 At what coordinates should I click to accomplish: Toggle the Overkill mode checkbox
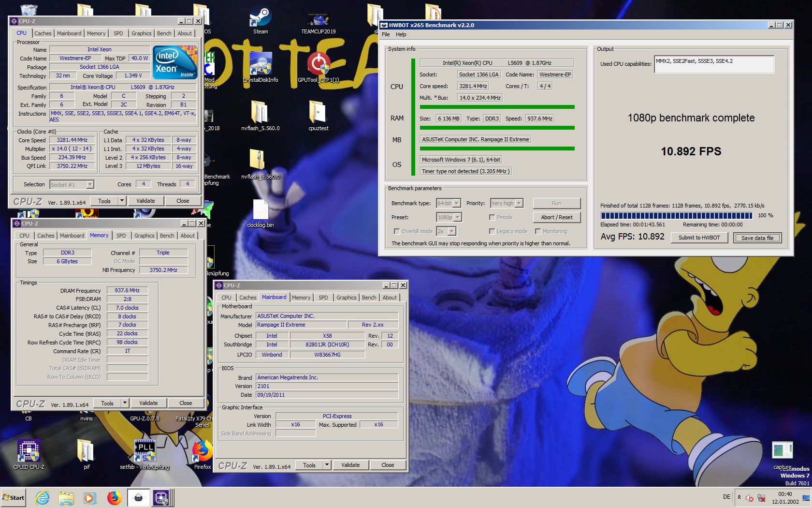point(397,231)
